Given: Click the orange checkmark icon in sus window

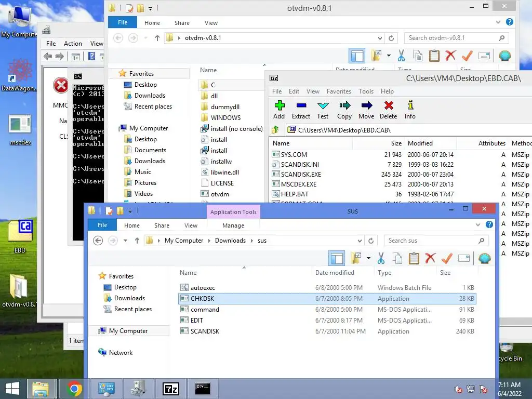Looking at the screenshot, I should point(447,259).
